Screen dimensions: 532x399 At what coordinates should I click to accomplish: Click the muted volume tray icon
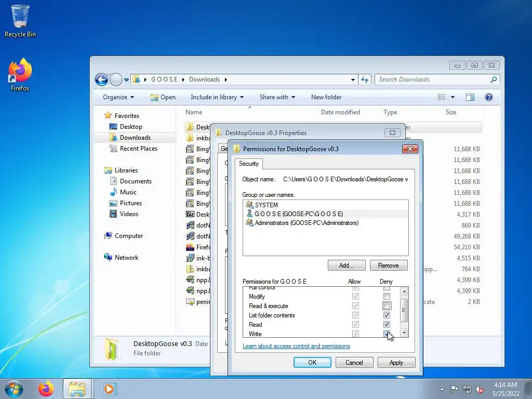click(480, 389)
